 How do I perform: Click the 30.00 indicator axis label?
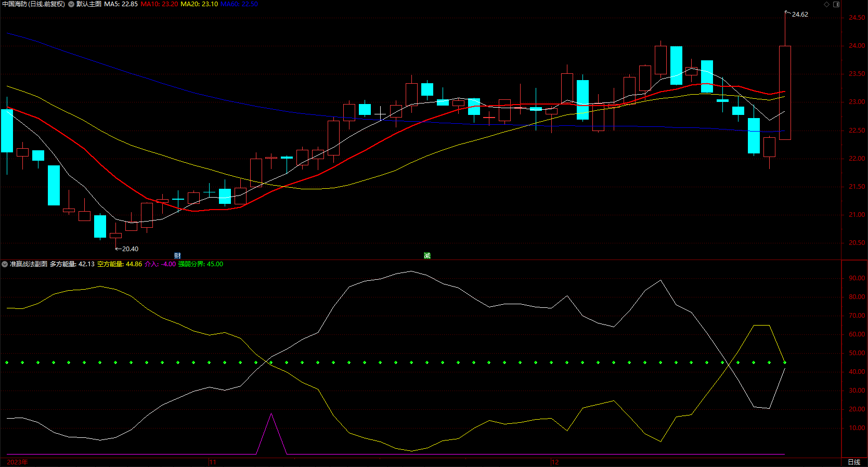click(x=857, y=391)
